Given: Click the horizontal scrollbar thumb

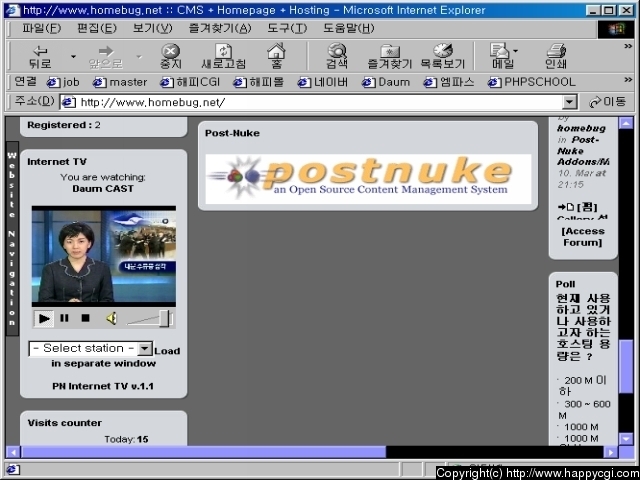Looking at the screenshot, I should tap(203, 452).
